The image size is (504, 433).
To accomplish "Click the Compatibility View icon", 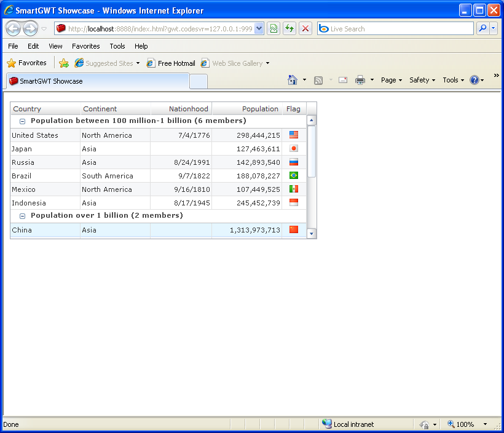I will pyautogui.click(x=274, y=29).
